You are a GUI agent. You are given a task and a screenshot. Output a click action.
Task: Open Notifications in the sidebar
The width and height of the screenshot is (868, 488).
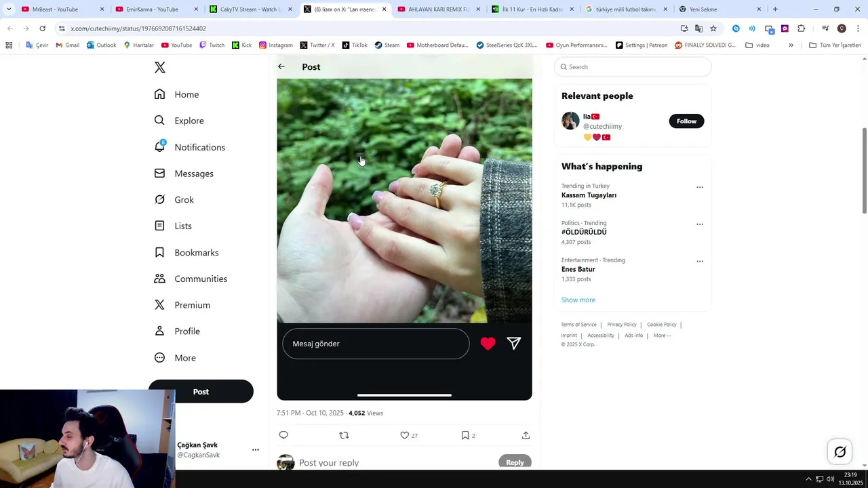(x=190, y=147)
